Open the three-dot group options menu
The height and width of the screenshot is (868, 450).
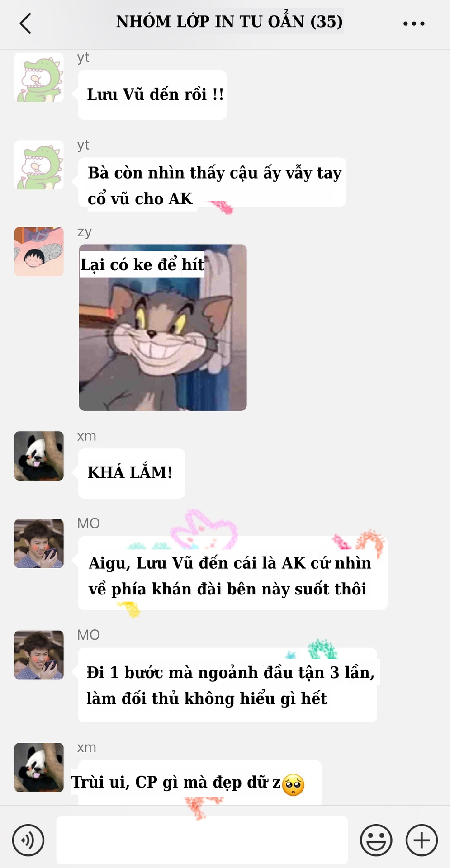[x=414, y=23]
